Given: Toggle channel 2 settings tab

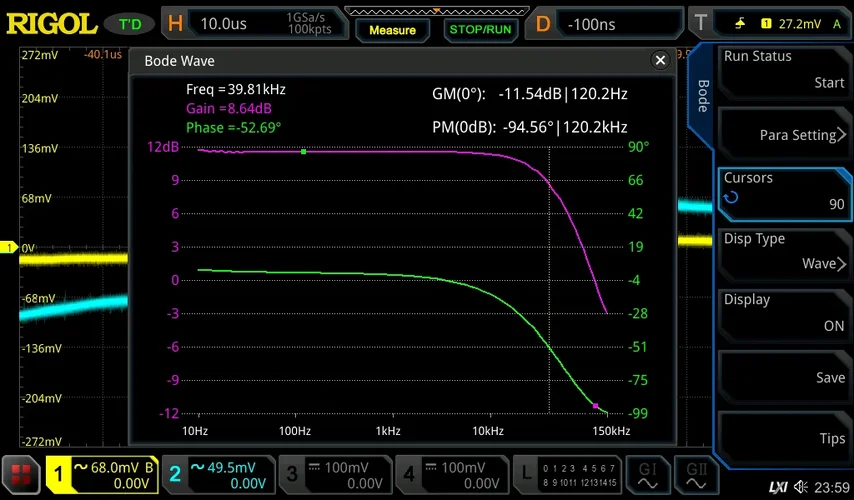Looking at the screenshot, I should [x=218, y=475].
